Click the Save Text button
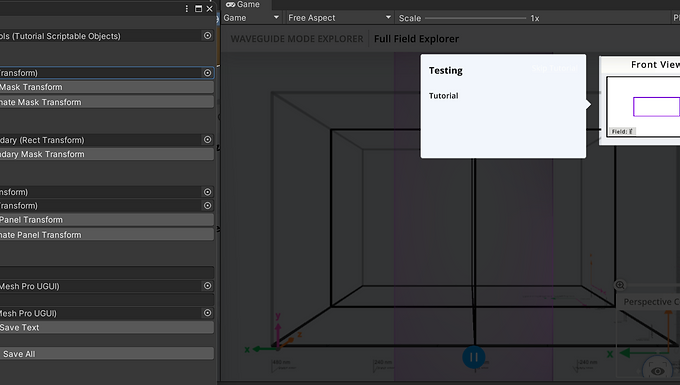This screenshot has height=385, width=680. pos(107,327)
